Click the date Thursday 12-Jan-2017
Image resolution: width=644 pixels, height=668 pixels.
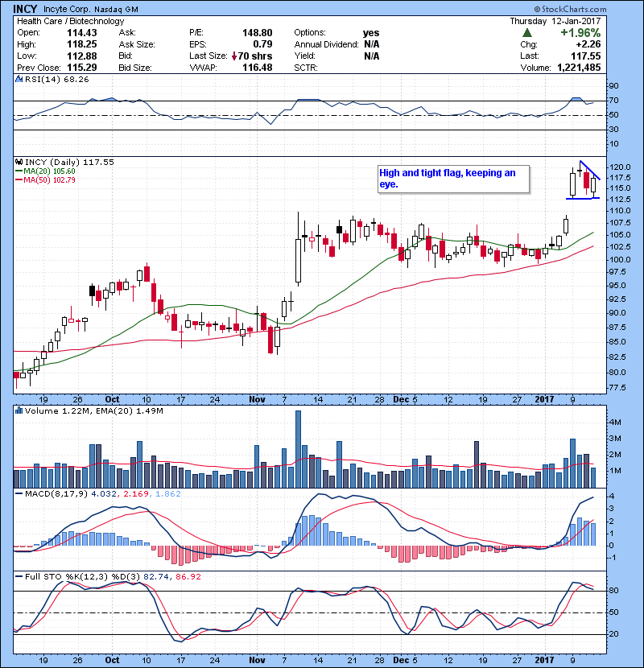click(x=555, y=21)
